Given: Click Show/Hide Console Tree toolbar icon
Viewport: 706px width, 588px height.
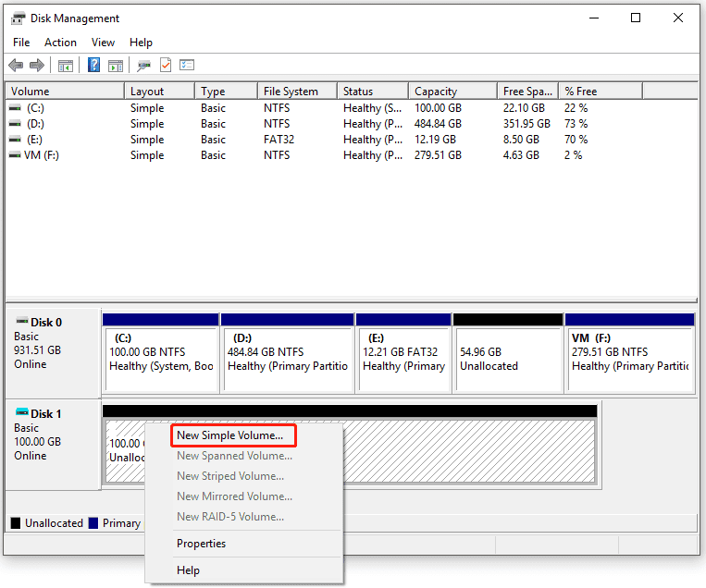Looking at the screenshot, I should 66,66.
